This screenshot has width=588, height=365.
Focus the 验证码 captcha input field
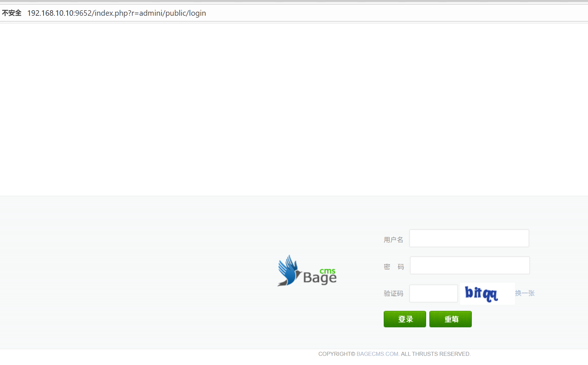(x=433, y=294)
